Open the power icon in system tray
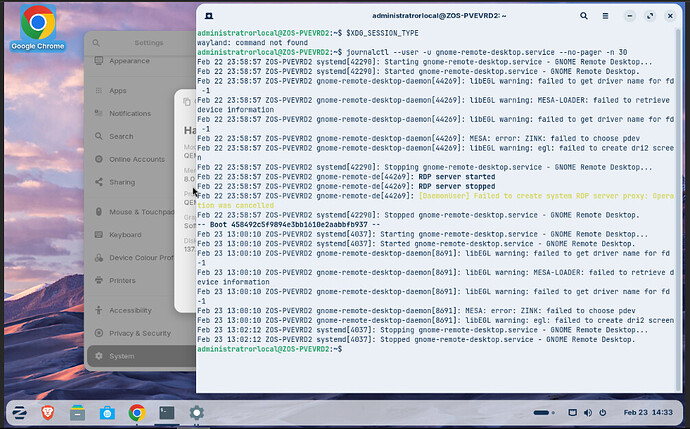This screenshot has width=690, height=429. pyautogui.click(x=602, y=413)
